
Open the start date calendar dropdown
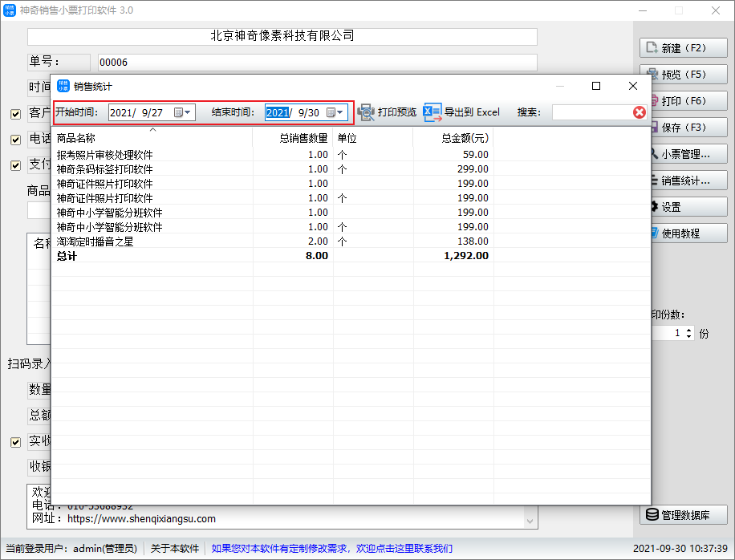click(x=183, y=112)
